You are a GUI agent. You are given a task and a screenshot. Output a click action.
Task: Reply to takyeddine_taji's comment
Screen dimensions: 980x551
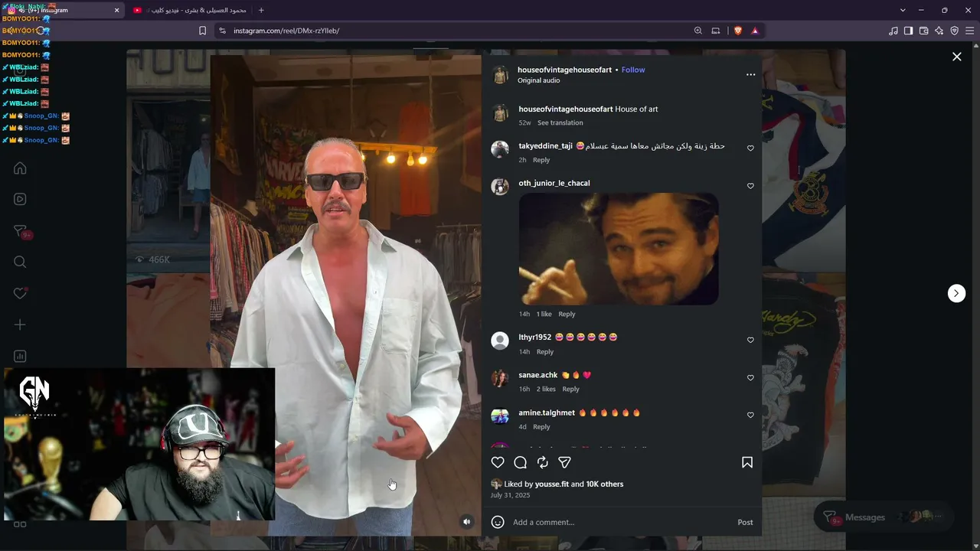pyautogui.click(x=541, y=160)
